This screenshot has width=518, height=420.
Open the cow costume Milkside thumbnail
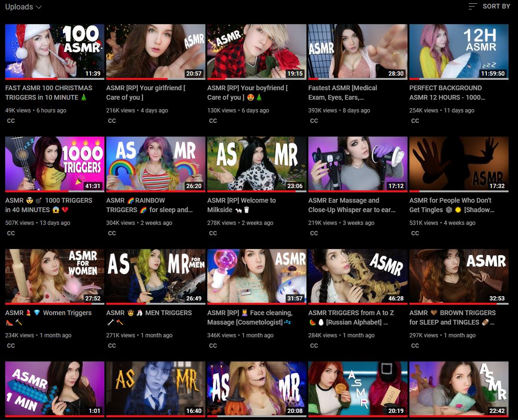click(257, 164)
